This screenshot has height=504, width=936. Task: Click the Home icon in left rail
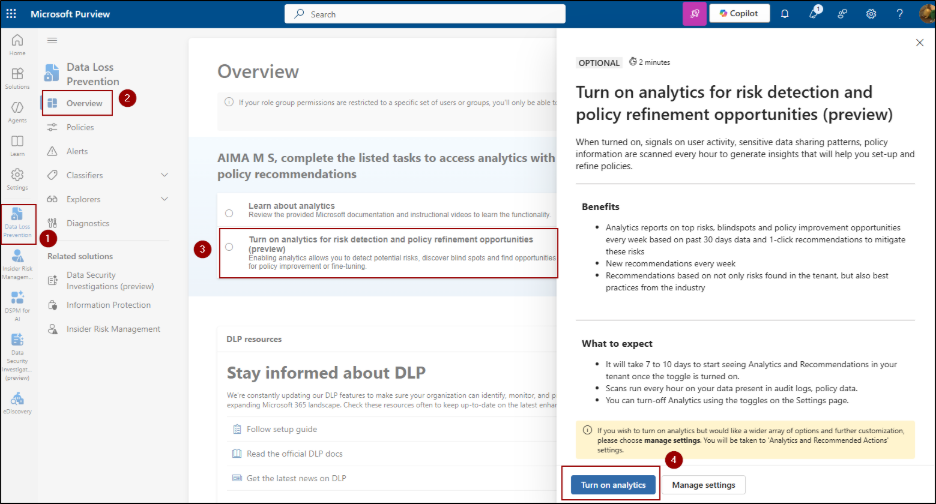point(17,44)
